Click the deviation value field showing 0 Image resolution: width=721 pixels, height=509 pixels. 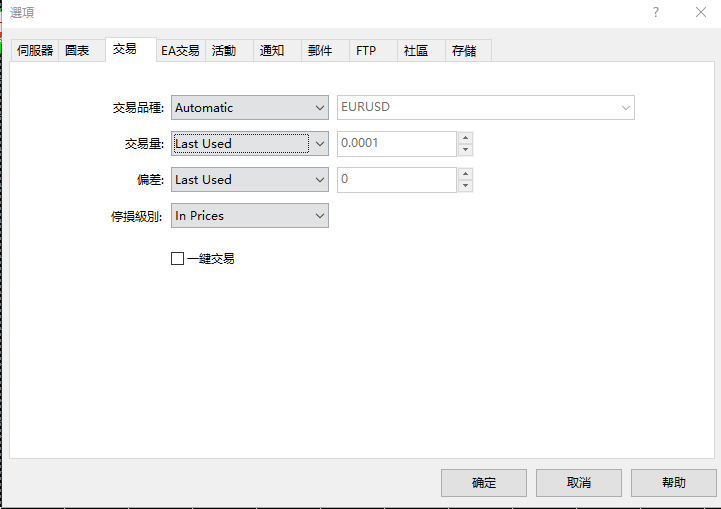tap(397, 179)
